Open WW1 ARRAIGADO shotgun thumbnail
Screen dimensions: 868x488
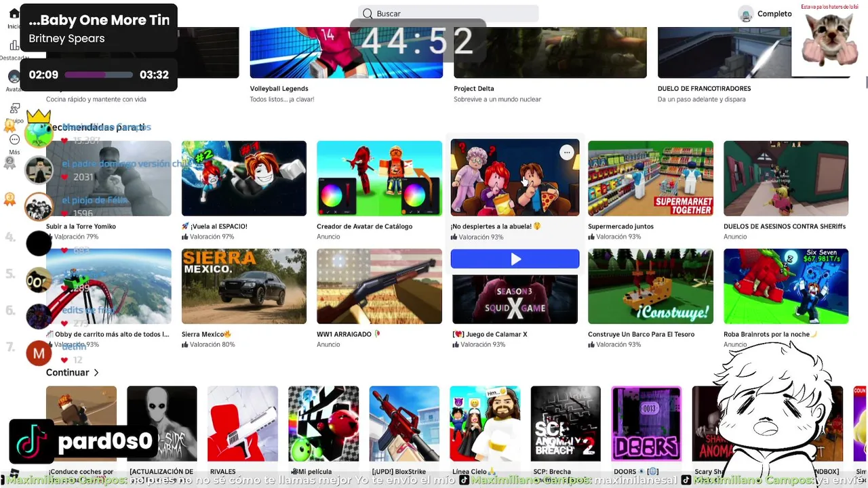click(379, 286)
